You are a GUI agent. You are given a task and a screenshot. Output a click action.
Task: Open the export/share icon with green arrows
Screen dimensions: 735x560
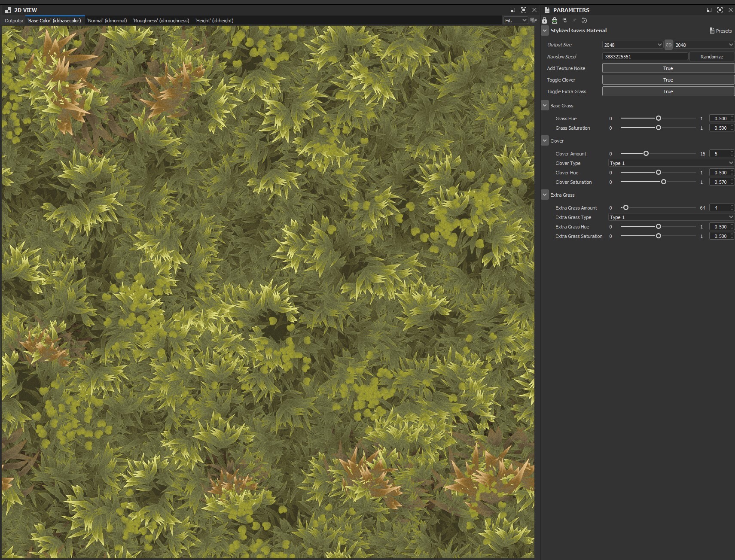[555, 20]
